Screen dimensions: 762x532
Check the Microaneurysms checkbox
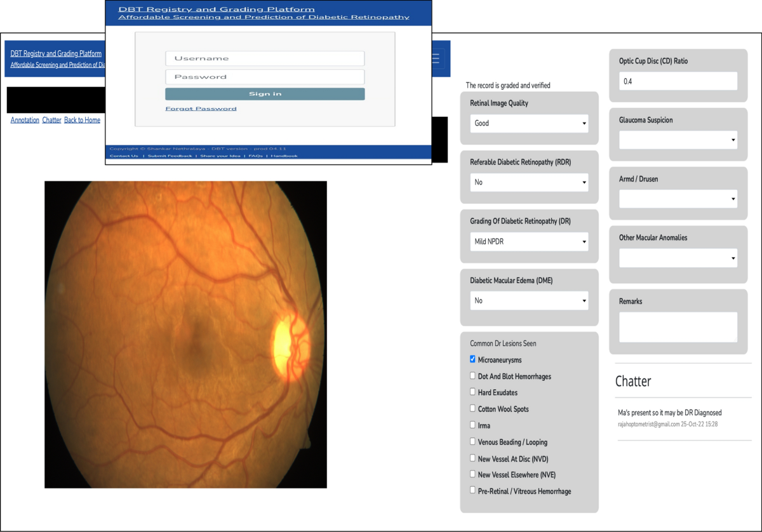coord(472,359)
